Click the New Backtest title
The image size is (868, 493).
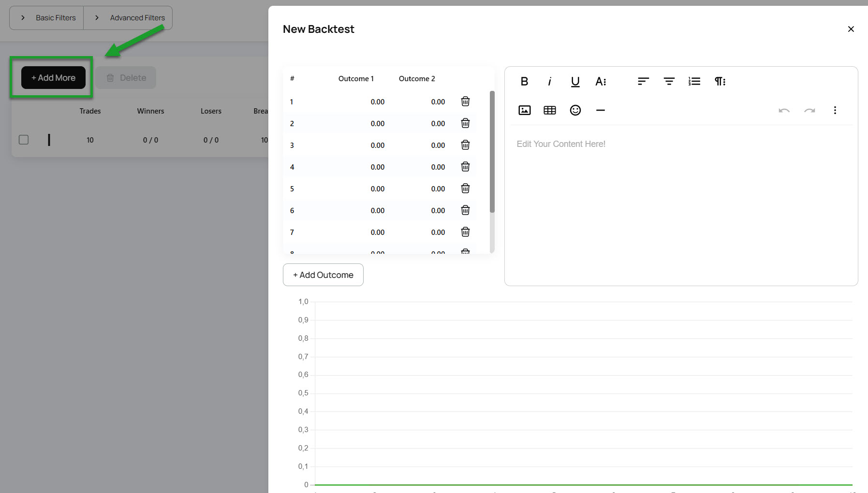pyautogui.click(x=318, y=29)
